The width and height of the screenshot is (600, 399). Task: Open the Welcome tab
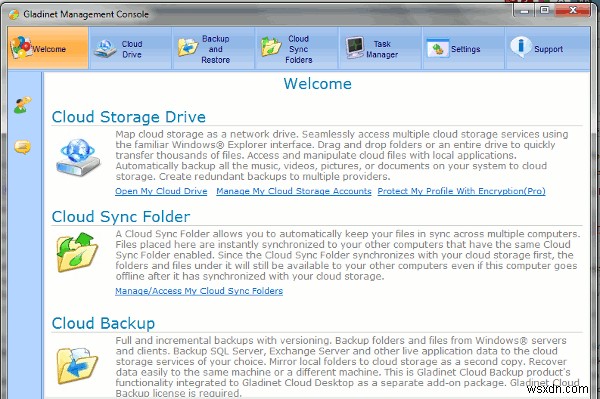48,48
